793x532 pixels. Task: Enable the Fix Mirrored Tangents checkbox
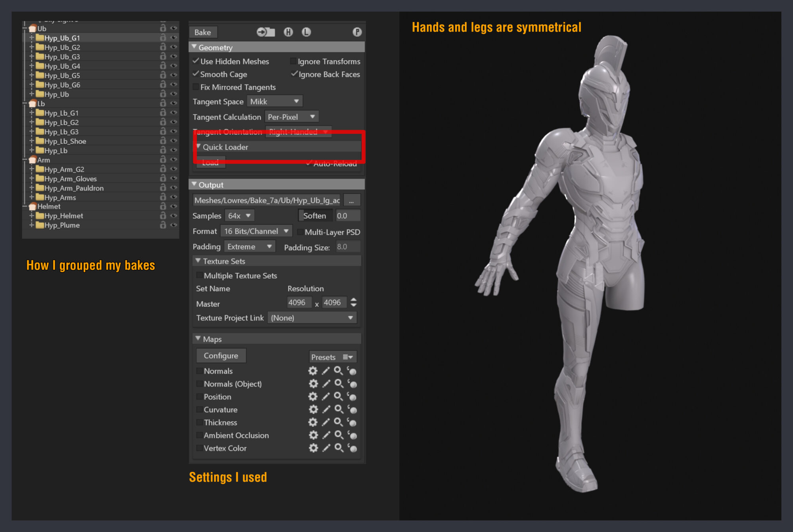(x=196, y=87)
